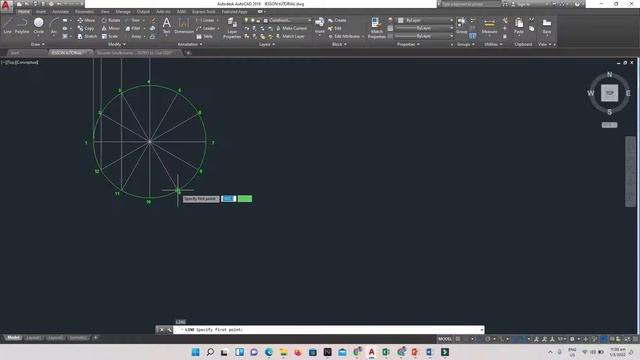Open the Model layout tab
This screenshot has width=640, height=360.
tap(13, 338)
